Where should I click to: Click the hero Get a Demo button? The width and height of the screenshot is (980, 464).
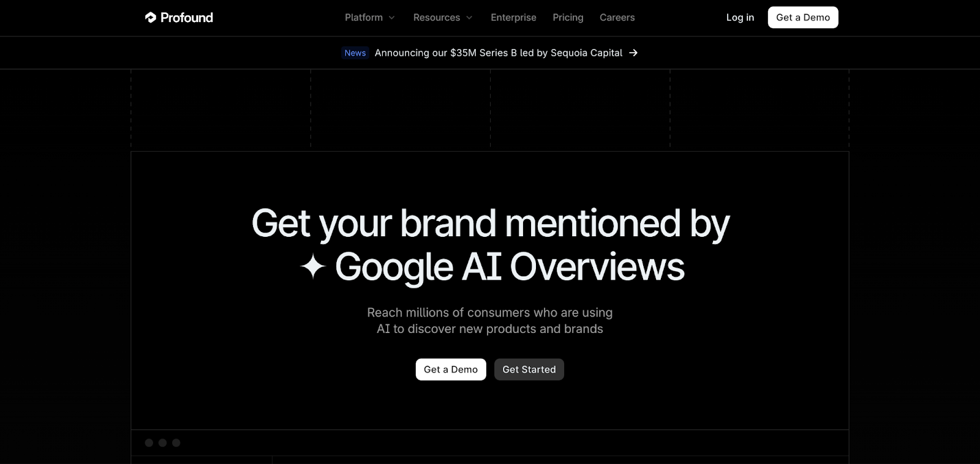click(x=451, y=369)
